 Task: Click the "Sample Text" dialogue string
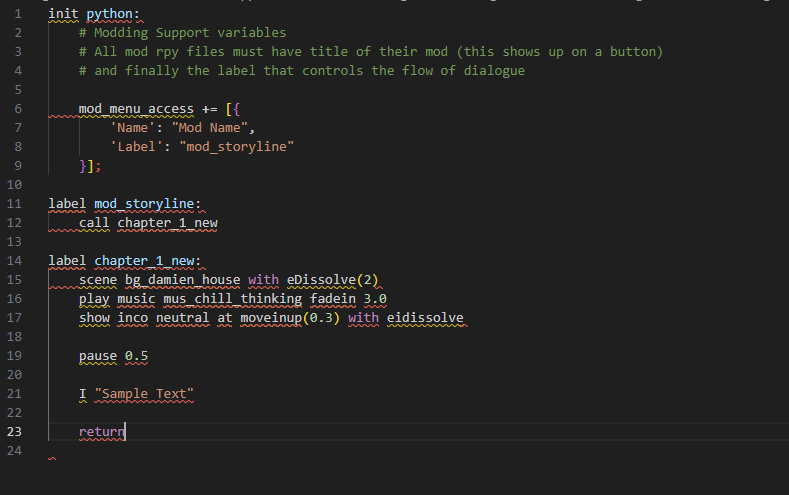tap(144, 394)
